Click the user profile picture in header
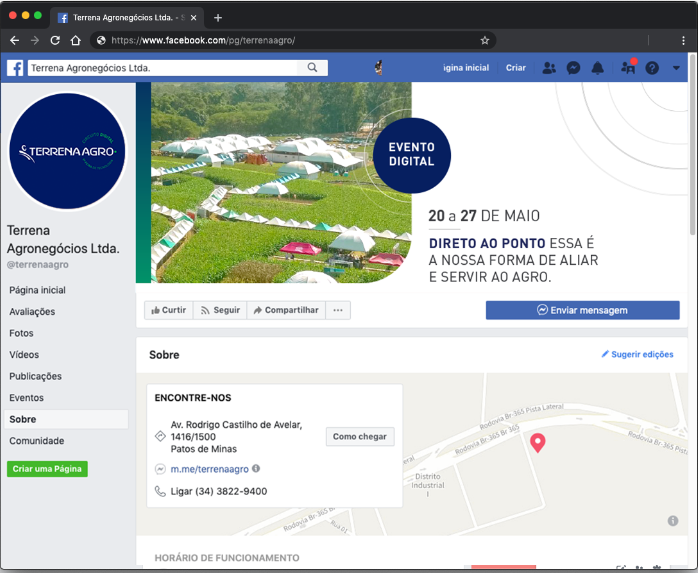 coord(378,68)
